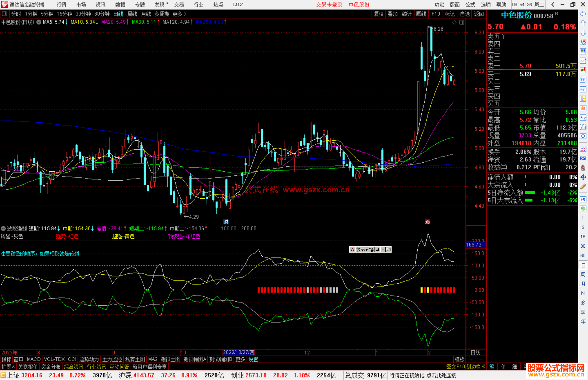The height and width of the screenshot is (380, 588).
Task: Click the 2022/10/27 date marker on timeline
Action: [x=238, y=352]
